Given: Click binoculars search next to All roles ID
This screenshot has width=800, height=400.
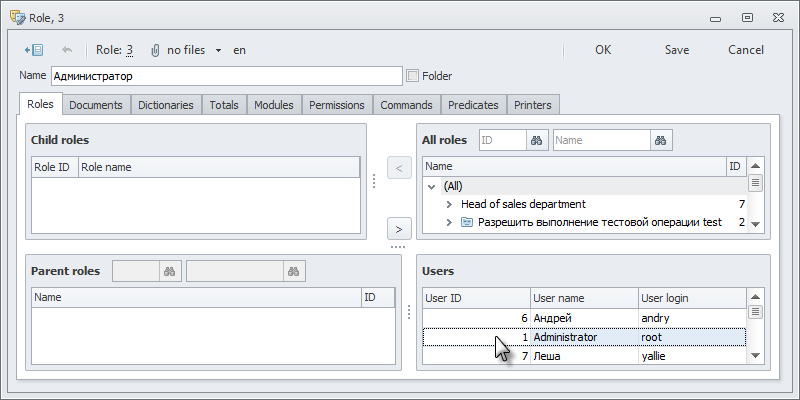Looking at the screenshot, I should click(537, 140).
